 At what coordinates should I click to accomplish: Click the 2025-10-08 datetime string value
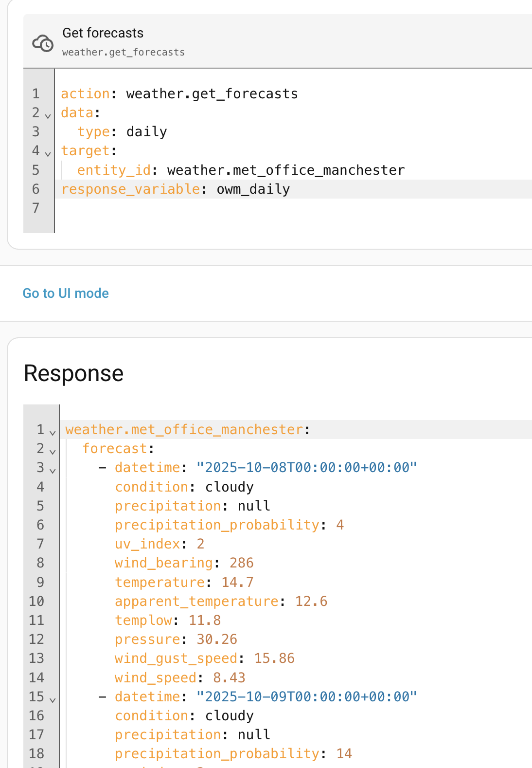pyautogui.click(x=306, y=468)
